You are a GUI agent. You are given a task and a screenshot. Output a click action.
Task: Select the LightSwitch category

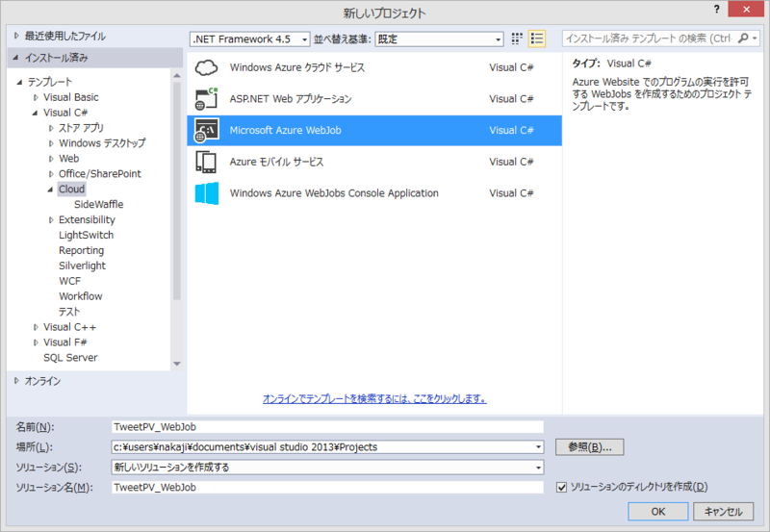point(86,235)
